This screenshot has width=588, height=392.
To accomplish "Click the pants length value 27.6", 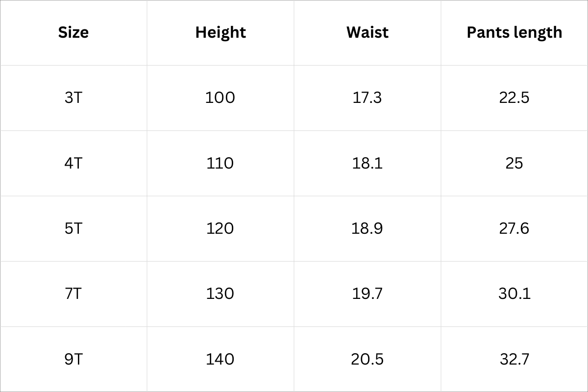I will [514, 228].
